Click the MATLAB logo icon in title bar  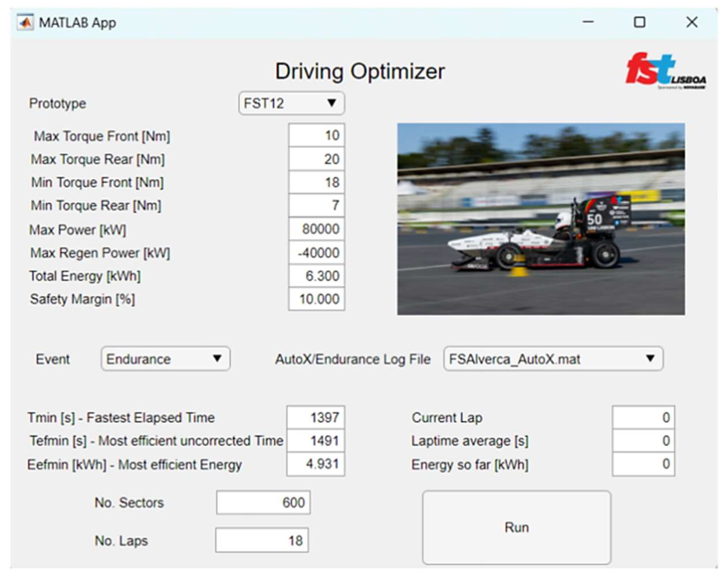[25, 23]
